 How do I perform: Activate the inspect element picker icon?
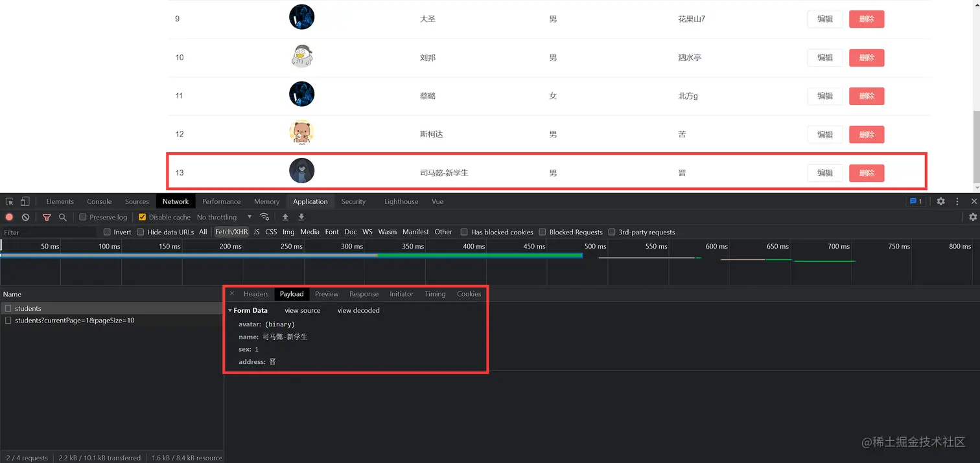click(x=10, y=201)
